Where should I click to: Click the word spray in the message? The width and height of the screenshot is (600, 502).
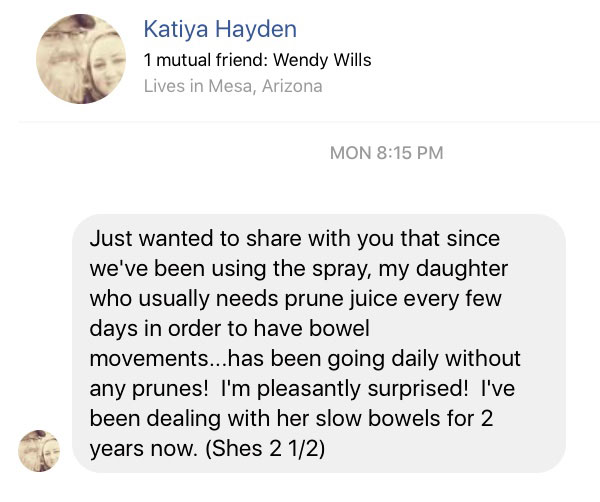coord(341,269)
